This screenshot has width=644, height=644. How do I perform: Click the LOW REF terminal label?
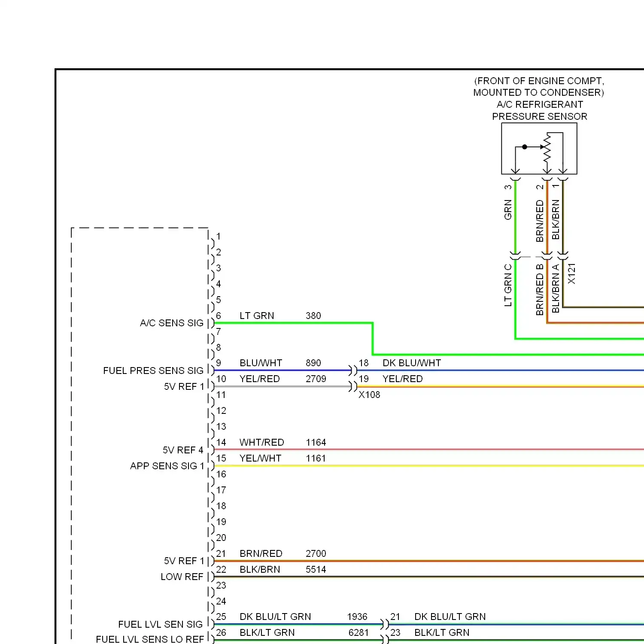(182, 577)
